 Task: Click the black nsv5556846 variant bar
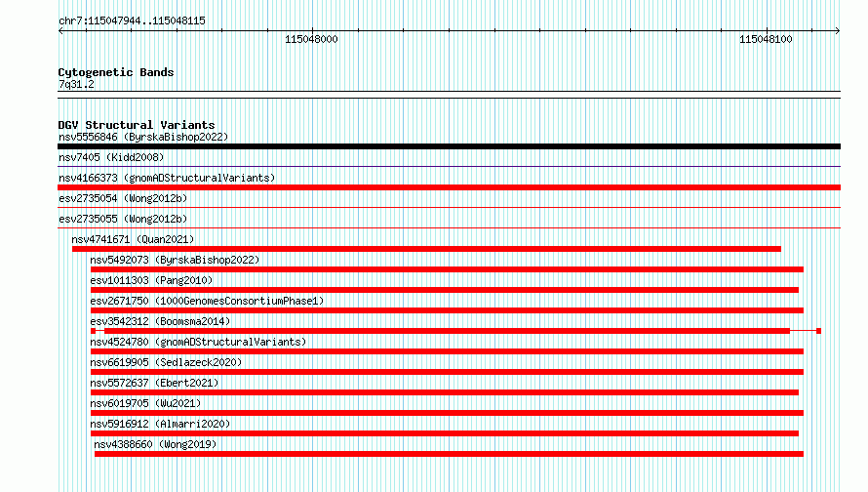[x=449, y=146]
